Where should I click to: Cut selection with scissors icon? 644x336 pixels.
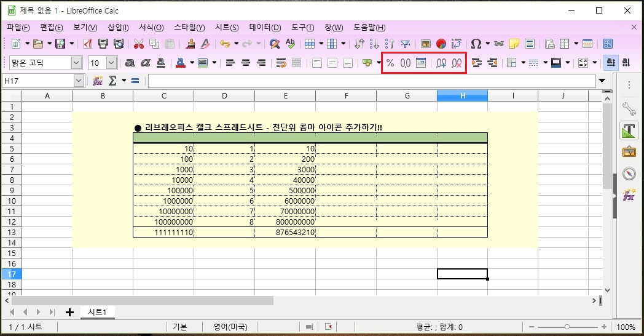coord(139,44)
